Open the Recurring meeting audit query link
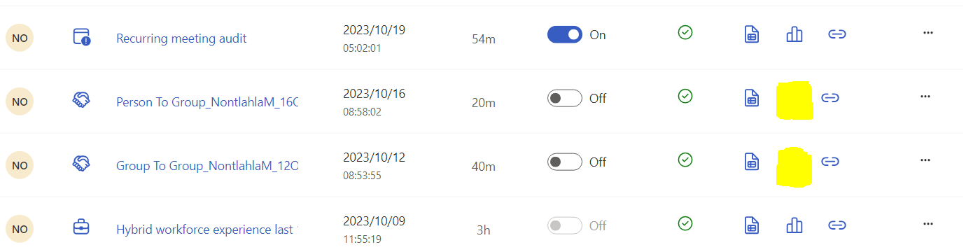980x252 pixels. pyautogui.click(x=181, y=38)
